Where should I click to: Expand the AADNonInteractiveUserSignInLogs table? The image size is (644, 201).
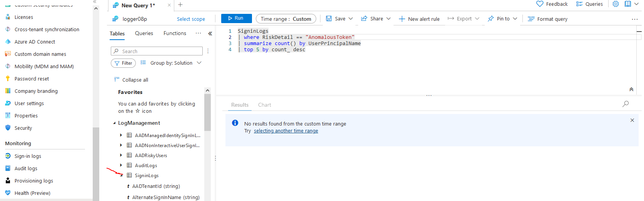pyautogui.click(x=121, y=145)
